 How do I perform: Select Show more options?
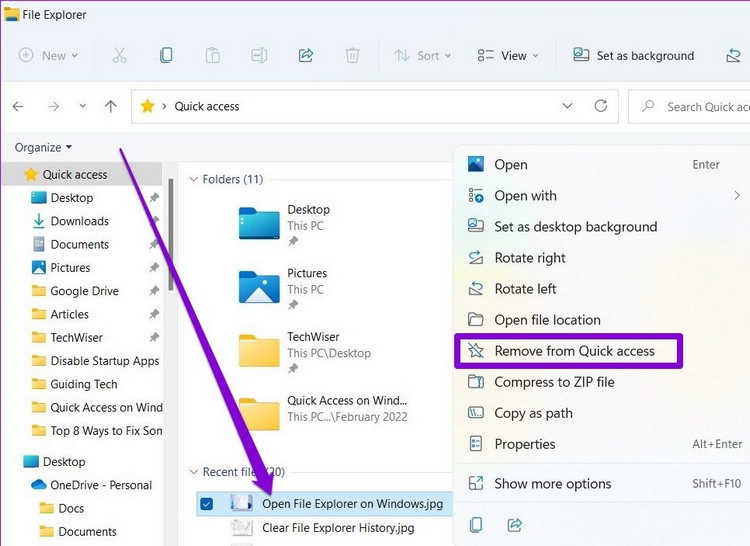602,483
